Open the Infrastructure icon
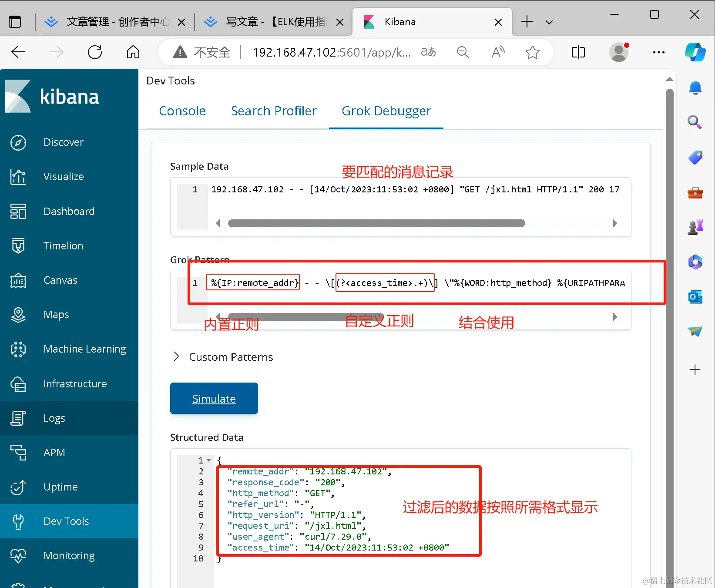Image resolution: width=715 pixels, height=588 pixels. [x=18, y=383]
